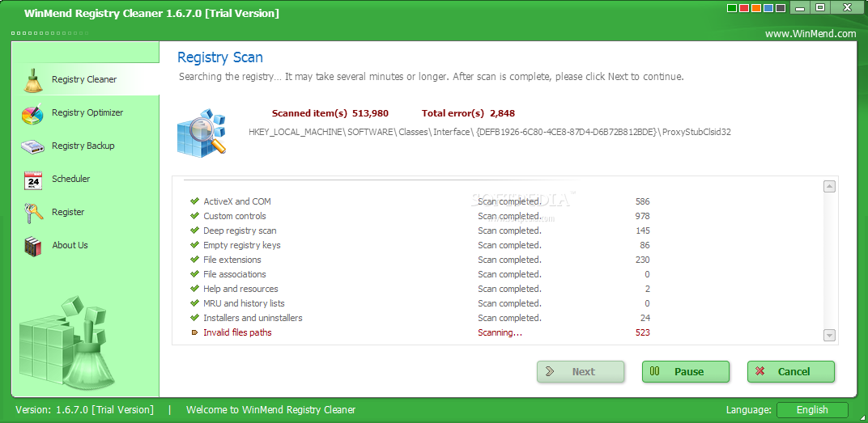Show the About Us page
Image resolution: width=868 pixels, height=423 pixels.
pyautogui.click(x=86, y=246)
